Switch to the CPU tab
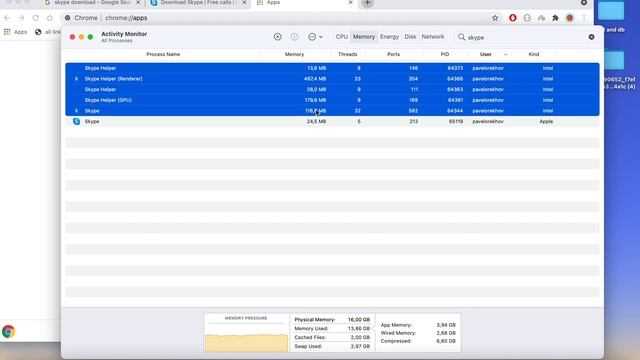This screenshot has height=360, width=640. coord(342,37)
